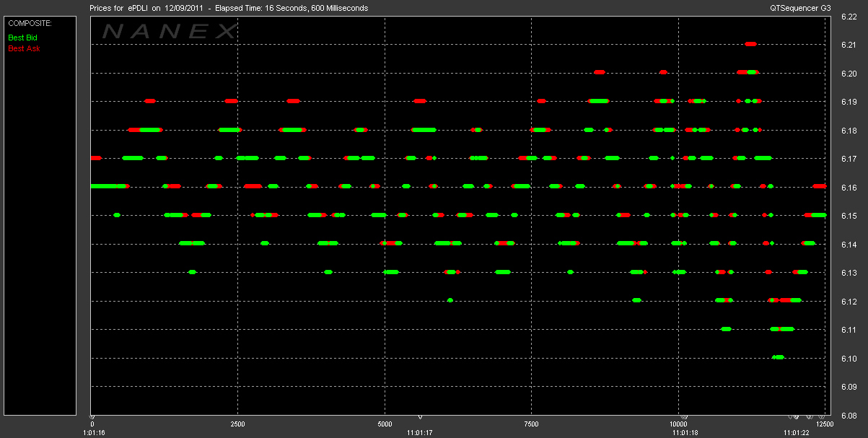
Task: Click the 5000 sequence axis label
Action: (x=385, y=425)
